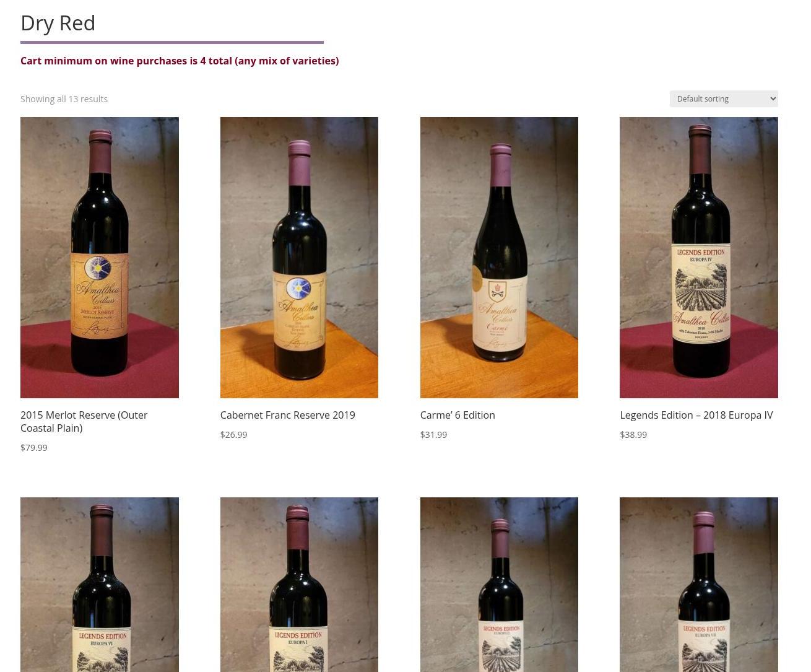
Task: Select the Legends Edition Europa IV bottle image
Action: [699, 257]
